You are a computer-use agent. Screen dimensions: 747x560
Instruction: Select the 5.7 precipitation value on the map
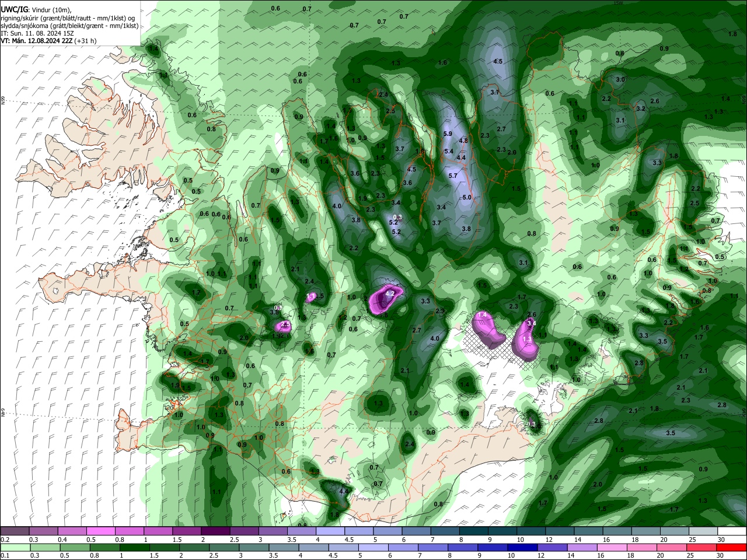tap(453, 176)
